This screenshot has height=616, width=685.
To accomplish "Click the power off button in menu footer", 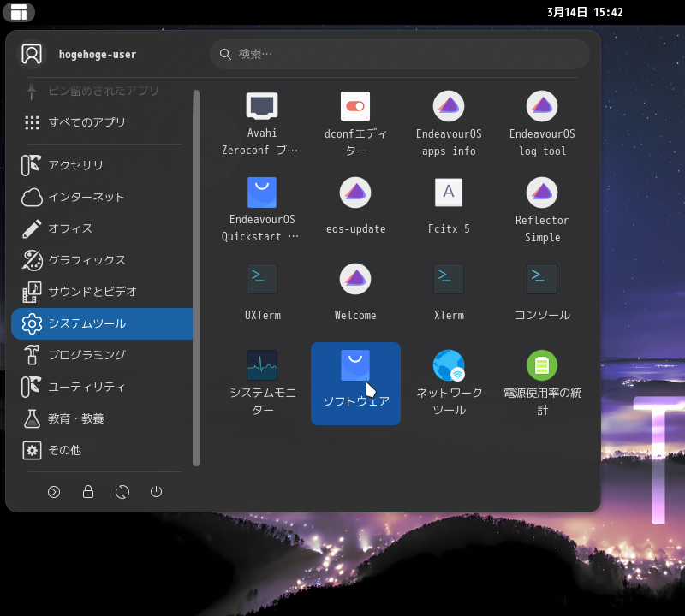I will [156, 492].
